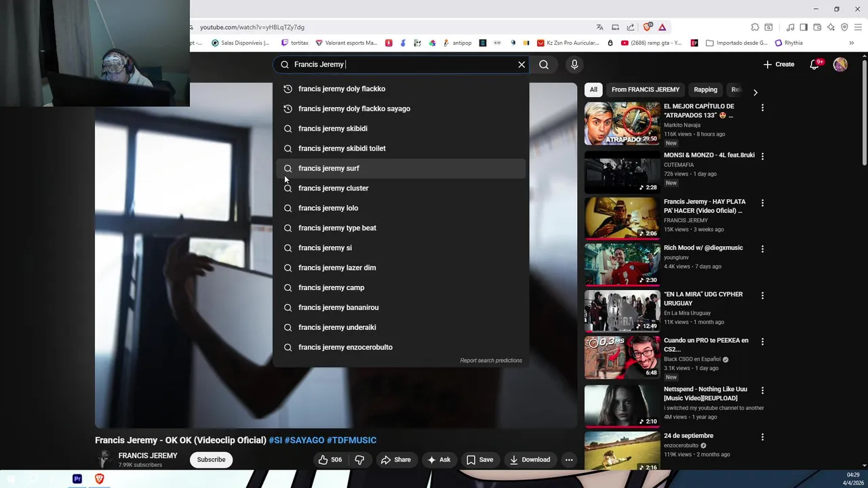
Task: Open options for HAY PLATA PA' HACER video
Action: click(762, 203)
